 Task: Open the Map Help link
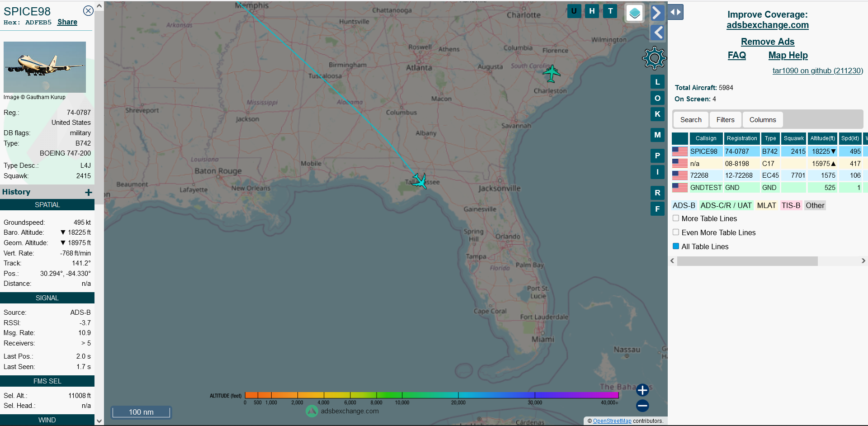coord(788,55)
